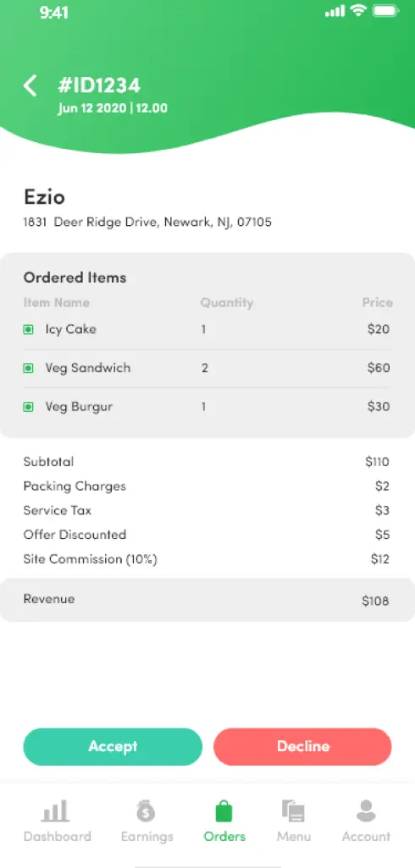Image resolution: width=415 pixels, height=868 pixels.
Task: Toggle the Veg Burgur green indicator
Action: tap(28, 407)
